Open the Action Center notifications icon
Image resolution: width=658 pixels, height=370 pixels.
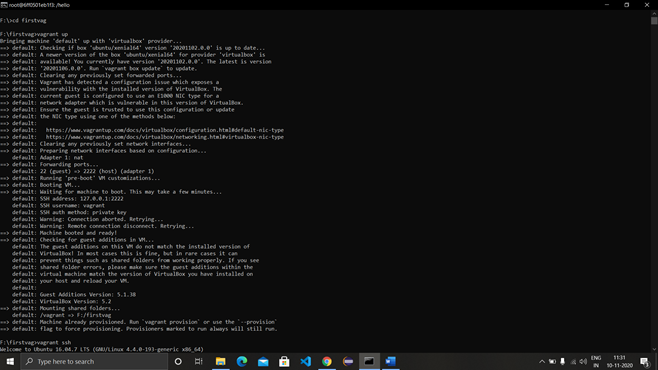[x=645, y=362]
